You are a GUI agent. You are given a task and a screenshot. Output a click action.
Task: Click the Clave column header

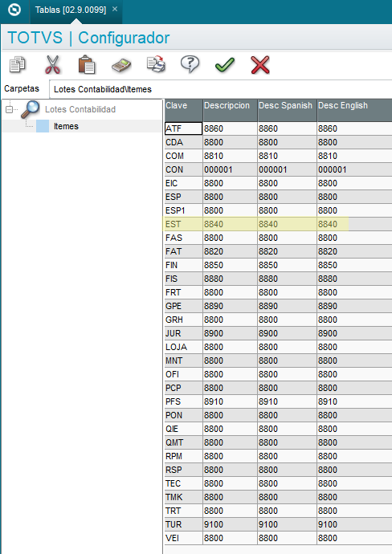183,110
